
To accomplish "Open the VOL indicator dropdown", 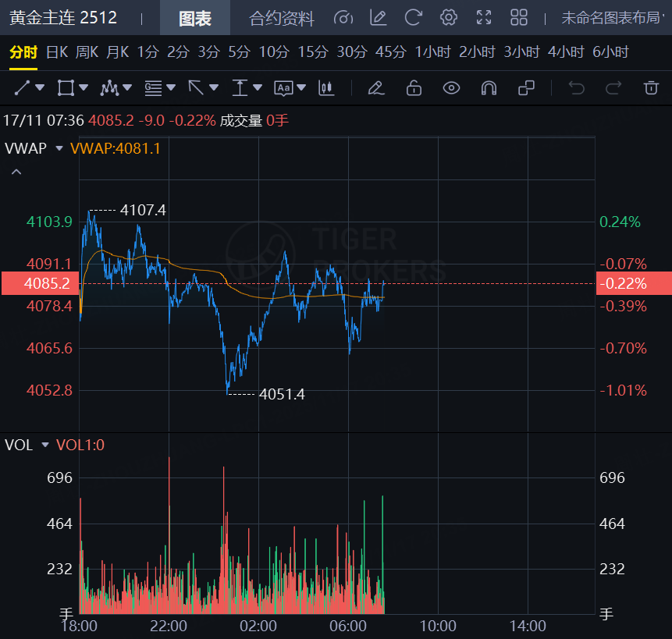I will [45, 445].
